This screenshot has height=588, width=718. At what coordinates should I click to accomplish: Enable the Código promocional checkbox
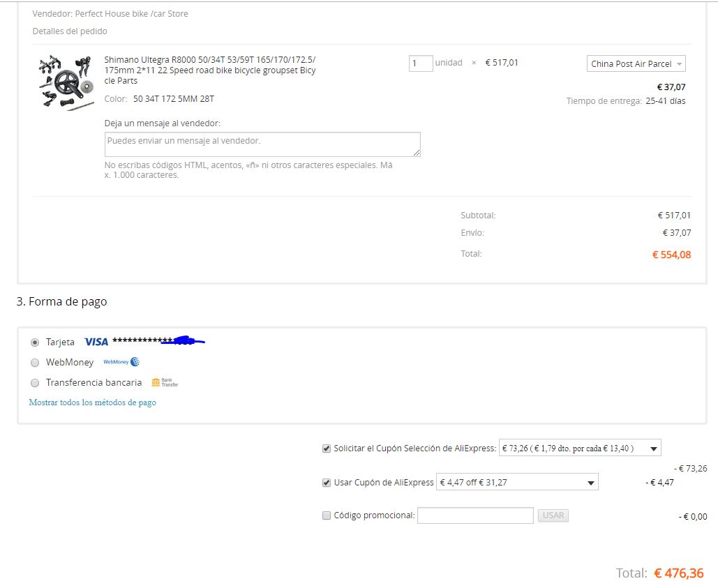point(327,515)
